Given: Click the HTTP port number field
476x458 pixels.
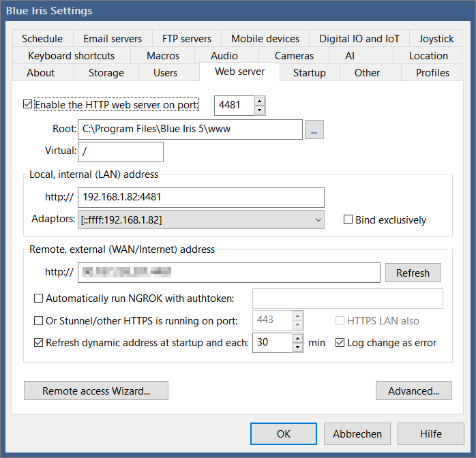Looking at the screenshot, I should point(234,106).
